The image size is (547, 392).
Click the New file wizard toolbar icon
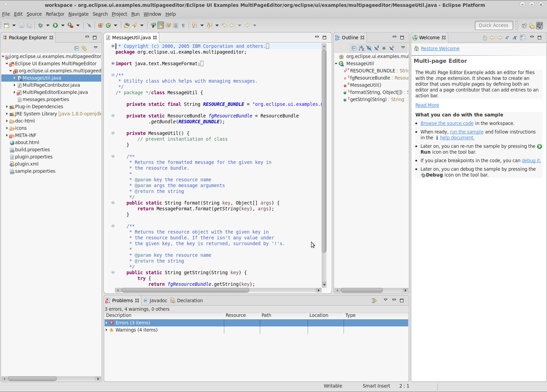pos(6,25)
